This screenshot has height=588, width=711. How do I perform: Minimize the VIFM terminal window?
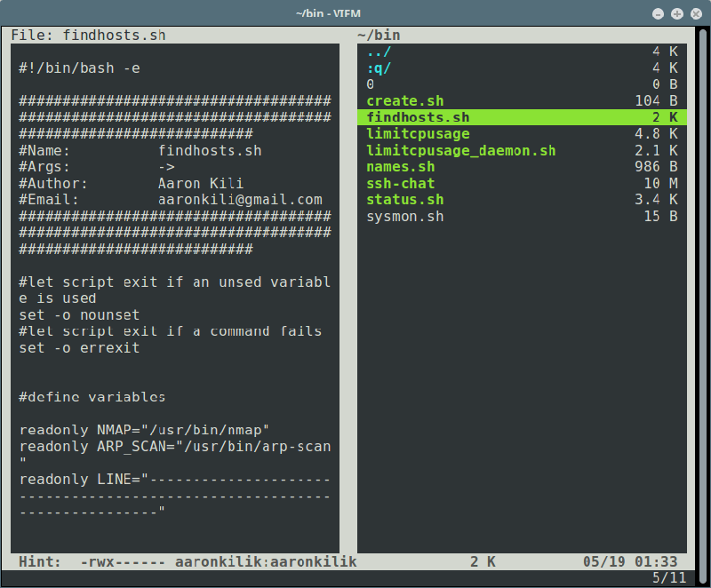click(658, 13)
